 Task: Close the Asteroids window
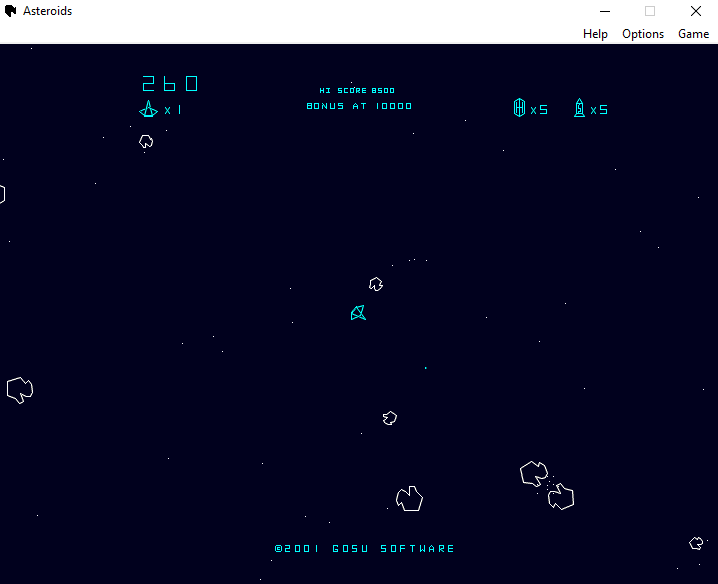pyautogui.click(x=696, y=11)
